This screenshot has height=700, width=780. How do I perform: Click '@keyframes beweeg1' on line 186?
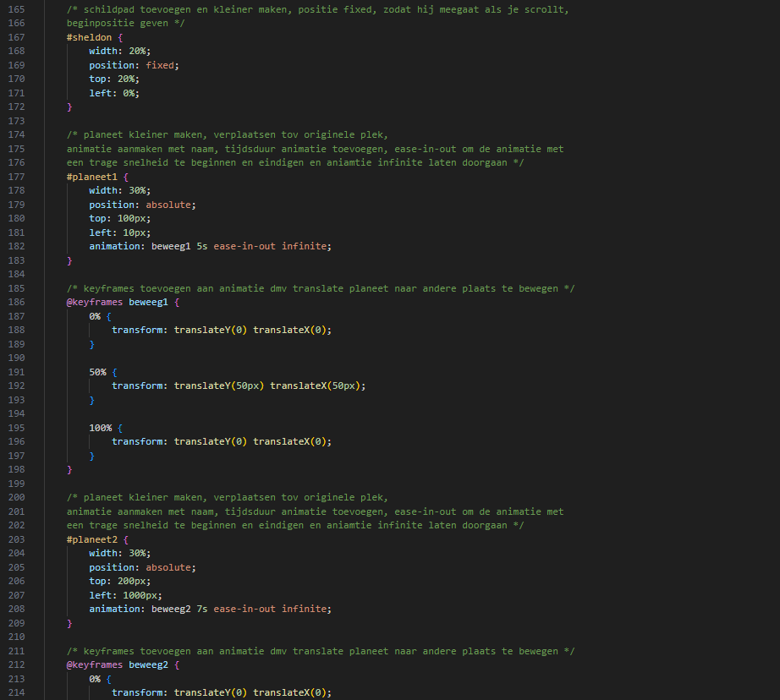[x=118, y=303]
